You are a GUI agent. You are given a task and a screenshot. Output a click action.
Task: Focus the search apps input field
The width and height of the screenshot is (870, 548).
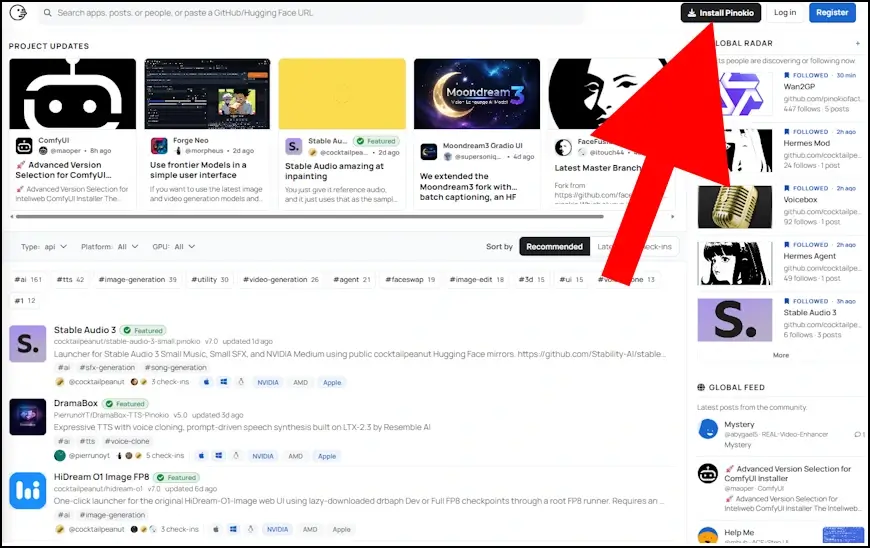(311, 13)
